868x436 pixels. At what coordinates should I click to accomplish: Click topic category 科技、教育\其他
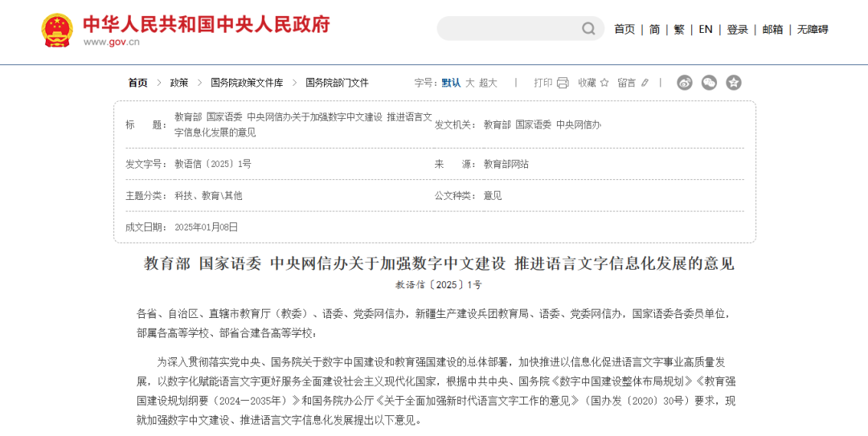point(209,196)
